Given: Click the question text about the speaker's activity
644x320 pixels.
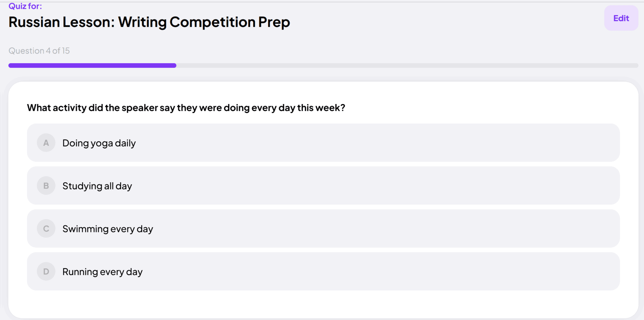Looking at the screenshot, I should pyautogui.click(x=186, y=108).
